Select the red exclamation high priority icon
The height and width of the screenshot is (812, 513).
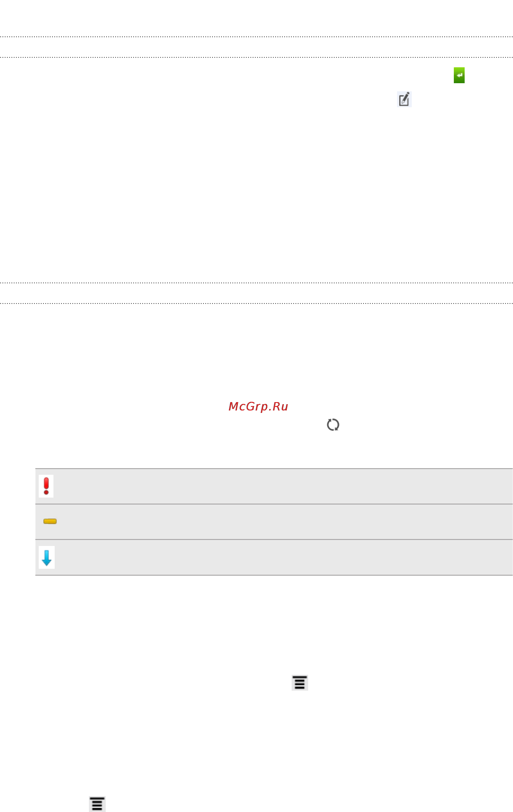(x=46, y=486)
